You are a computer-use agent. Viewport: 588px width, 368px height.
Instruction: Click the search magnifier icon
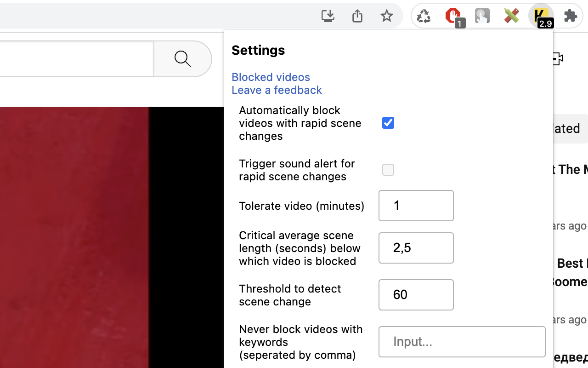point(182,58)
